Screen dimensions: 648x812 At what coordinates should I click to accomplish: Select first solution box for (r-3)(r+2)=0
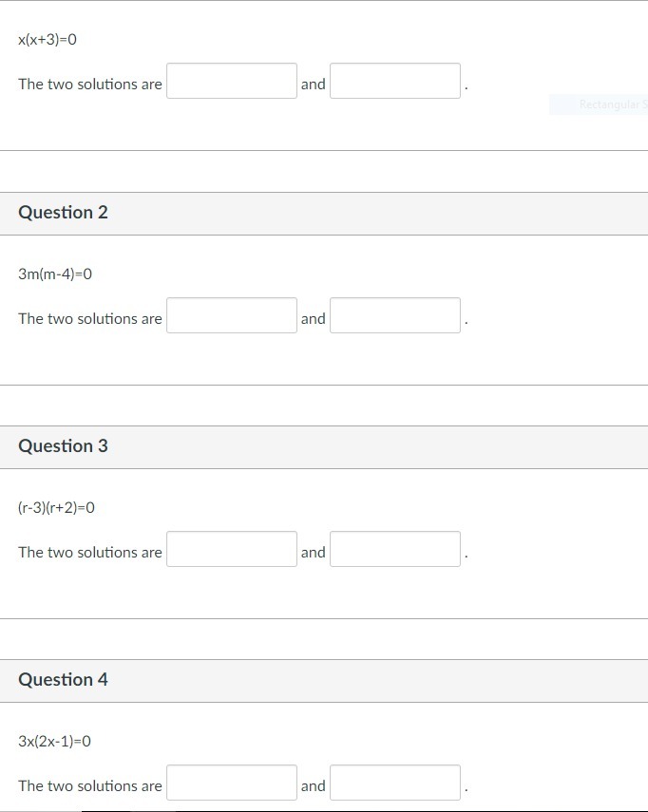tap(232, 550)
